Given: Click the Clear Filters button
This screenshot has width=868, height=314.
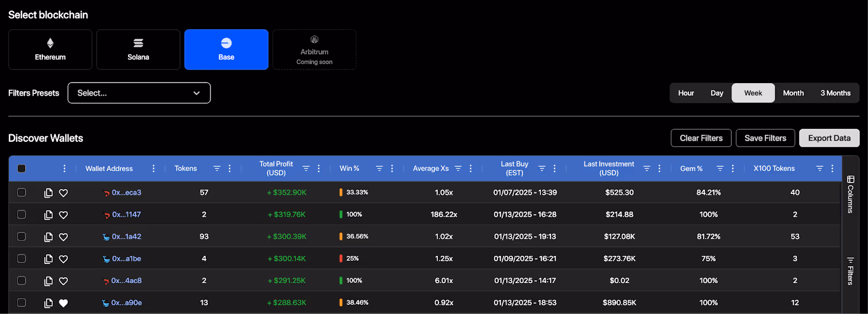Looking at the screenshot, I should pos(701,138).
